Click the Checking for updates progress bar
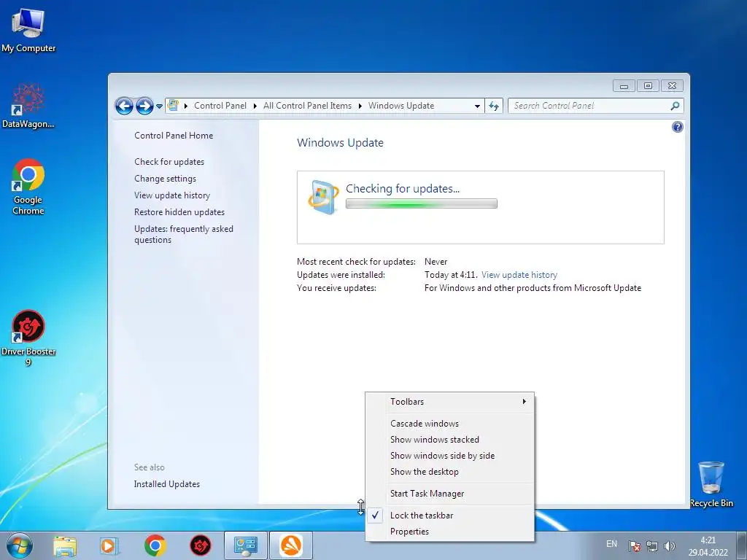Screen dimensions: 747x560 (x=421, y=204)
